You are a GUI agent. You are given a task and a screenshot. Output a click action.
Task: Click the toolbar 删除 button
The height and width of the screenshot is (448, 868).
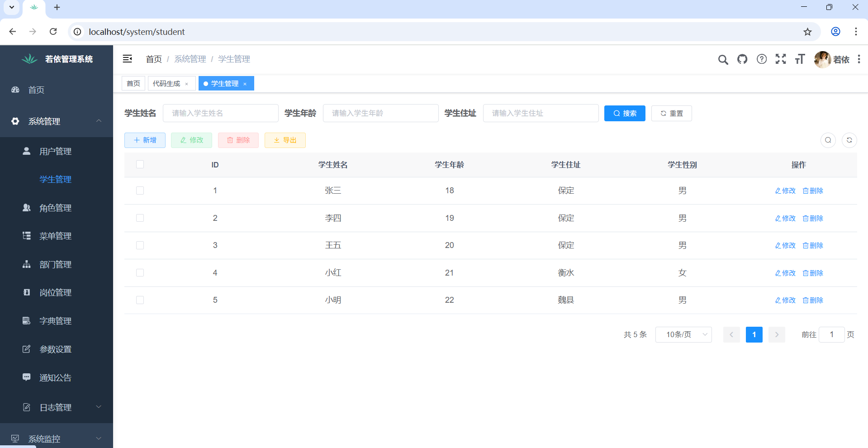tap(238, 140)
